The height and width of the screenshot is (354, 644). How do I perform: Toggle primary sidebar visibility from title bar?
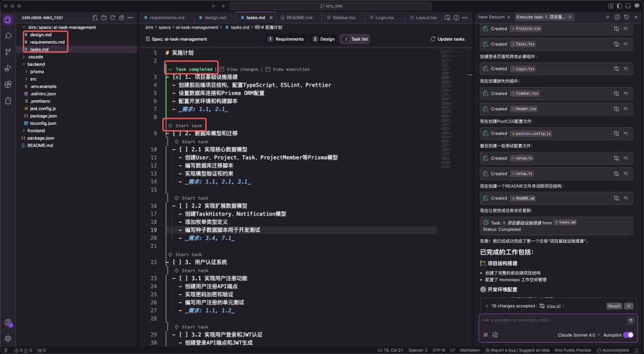tap(620, 6)
